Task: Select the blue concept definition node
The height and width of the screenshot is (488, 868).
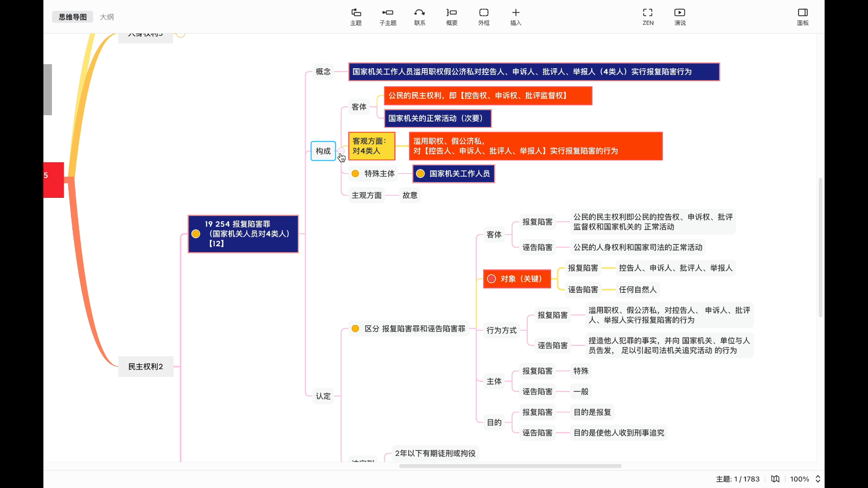Action: [534, 72]
